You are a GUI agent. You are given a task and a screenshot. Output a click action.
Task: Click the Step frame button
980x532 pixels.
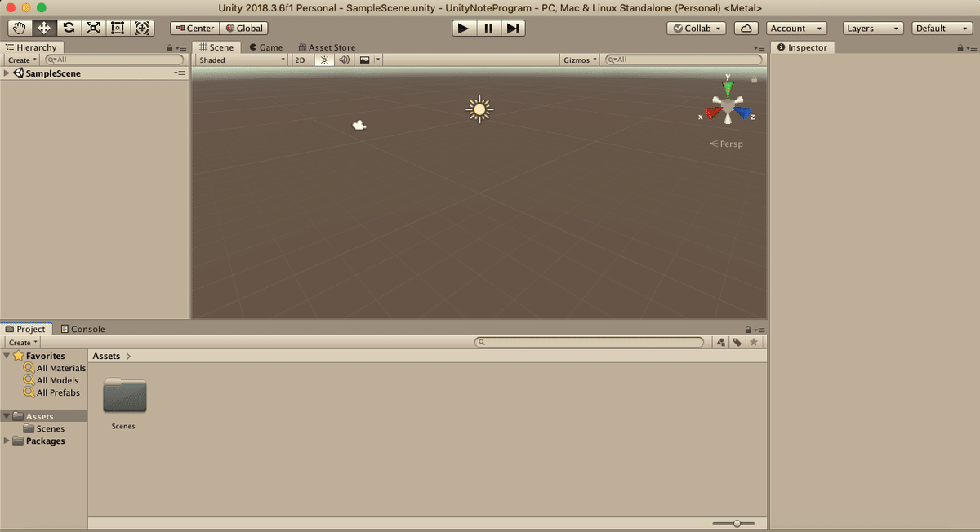click(513, 29)
